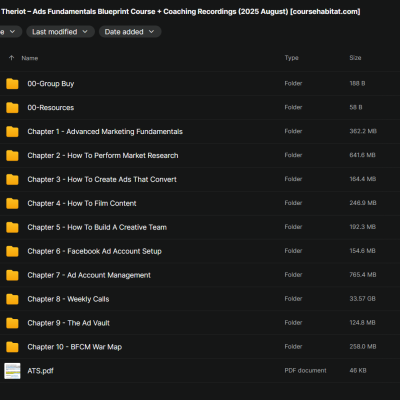Click the 246.9 MB size value
The image size is (400, 400).
[x=363, y=203]
